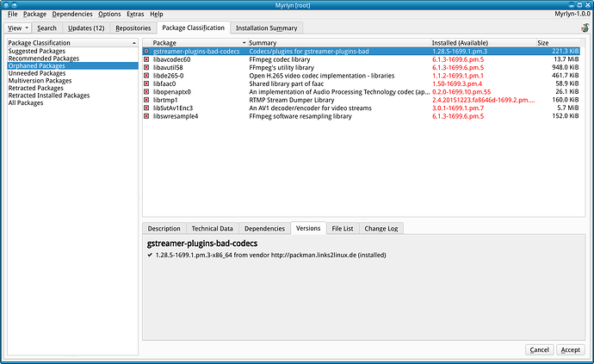Open the Dependencies menu
This screenshot has height=364, width=594.
coord(72,14)
